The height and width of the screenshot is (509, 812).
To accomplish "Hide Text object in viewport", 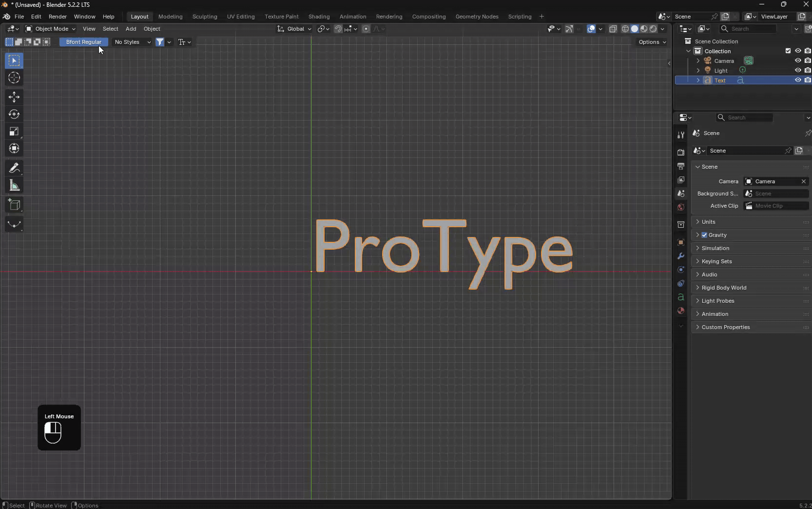I will tap(798, 80).
